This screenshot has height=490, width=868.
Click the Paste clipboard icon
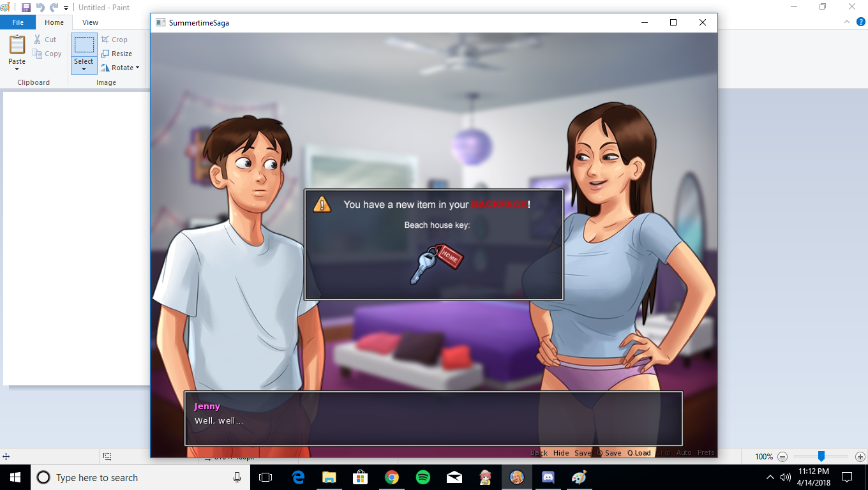coord(17,45)
